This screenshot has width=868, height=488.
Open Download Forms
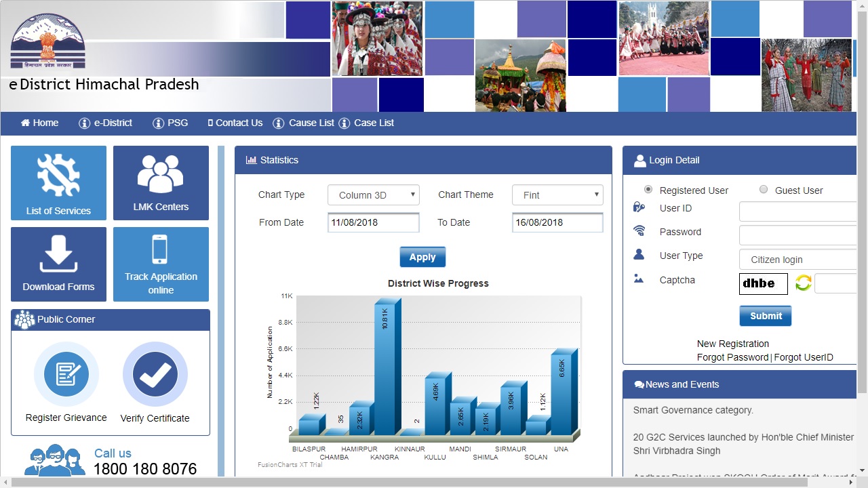58,264
